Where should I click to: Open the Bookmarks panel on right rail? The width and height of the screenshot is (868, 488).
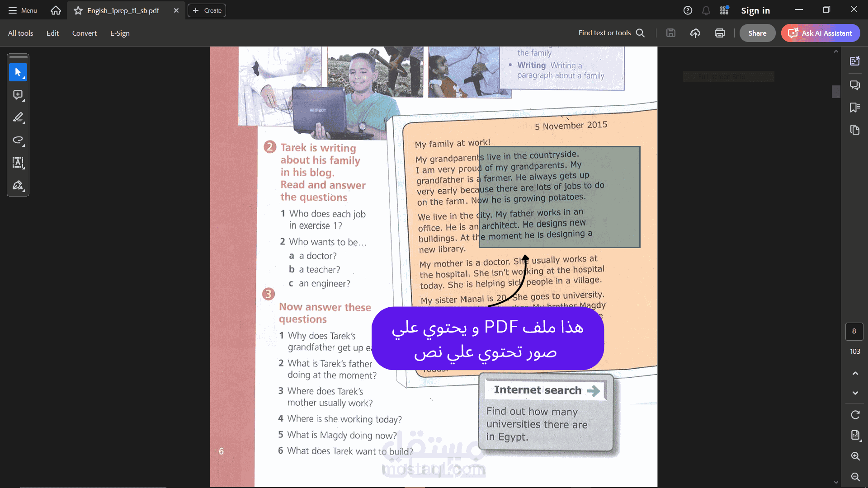(854, 108)
